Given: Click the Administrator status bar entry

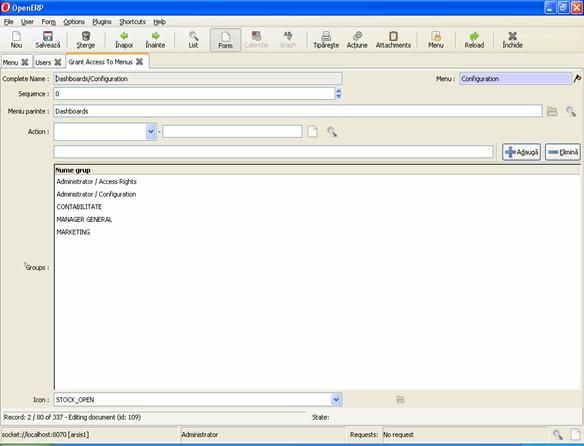Looking at the screenshot, I should pyautogui.click(x=200, y=434).
